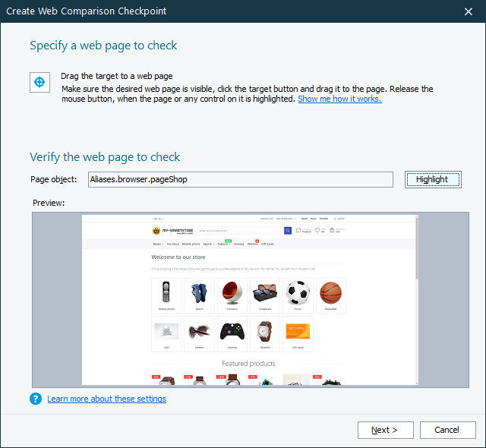Cancel the checkpoint wizard

point(448,430)
